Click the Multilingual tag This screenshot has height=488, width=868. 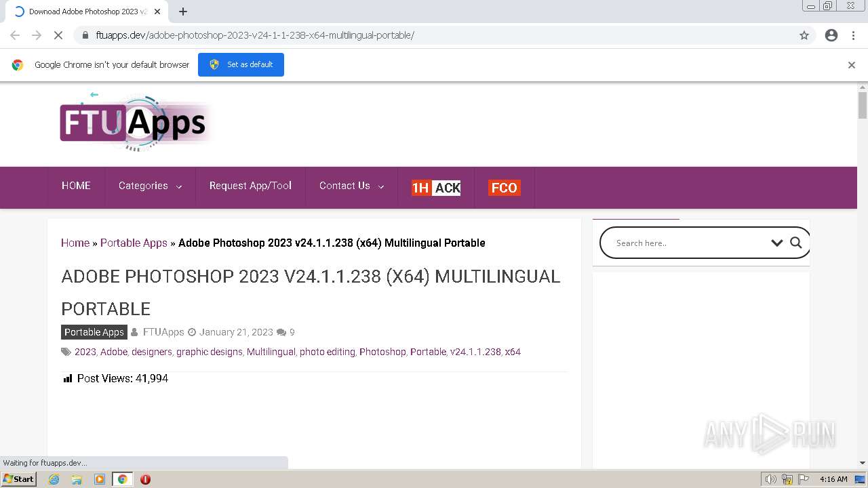tap(271, 352)
